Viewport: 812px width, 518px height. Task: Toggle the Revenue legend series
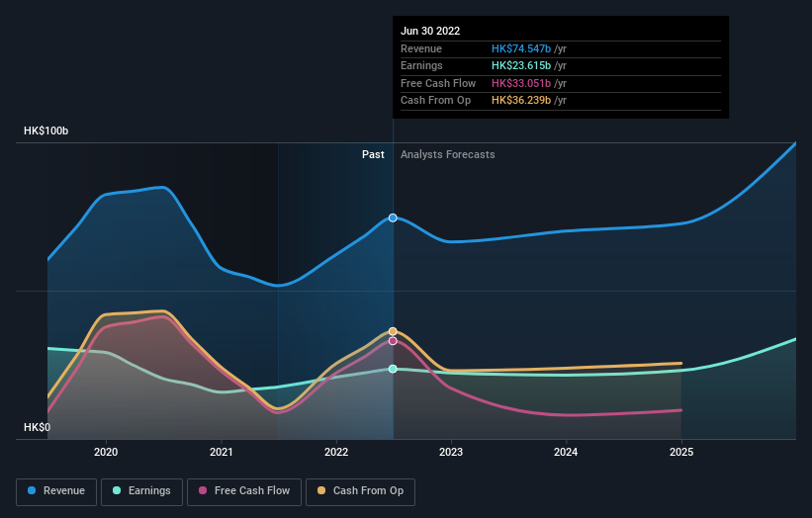[56, 491]
